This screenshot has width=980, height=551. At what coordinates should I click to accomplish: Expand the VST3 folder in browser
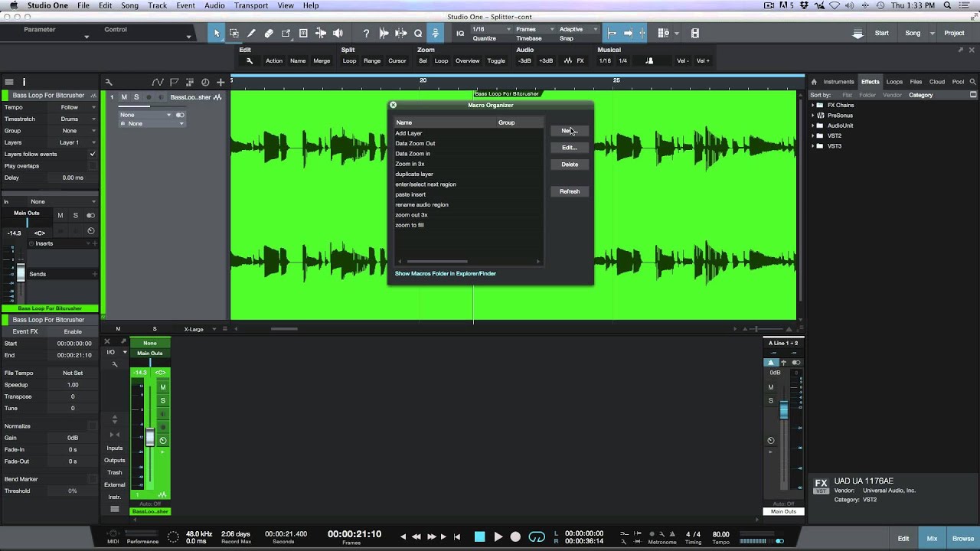pyautogui.click(x=813, y=145)
